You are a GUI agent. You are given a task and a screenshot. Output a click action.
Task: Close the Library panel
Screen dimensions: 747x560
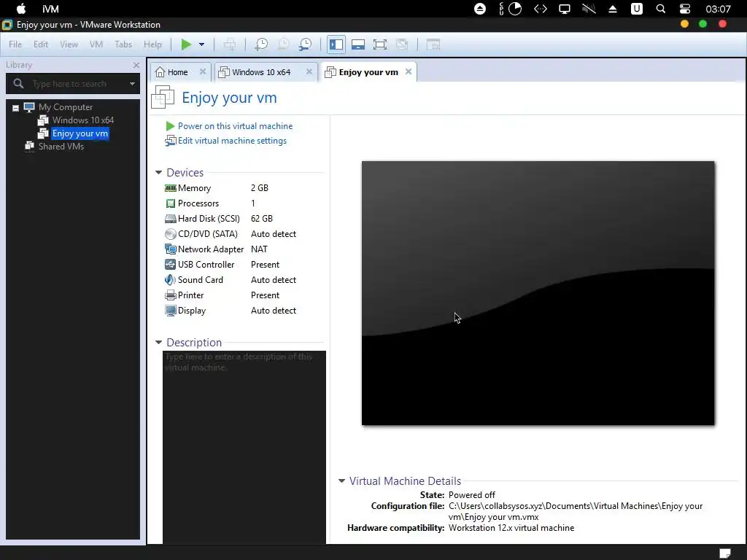[x=136, y=65]
